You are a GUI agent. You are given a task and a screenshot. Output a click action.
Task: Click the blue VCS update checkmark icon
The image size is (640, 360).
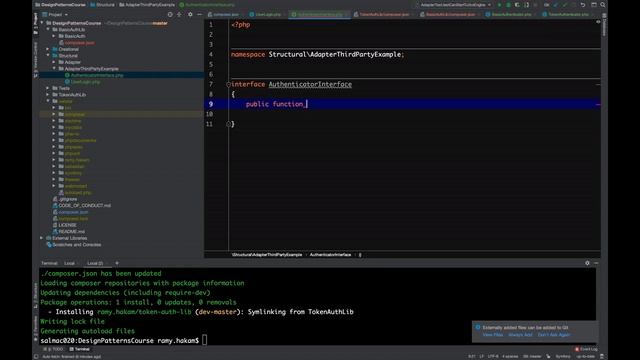point(556,5)
